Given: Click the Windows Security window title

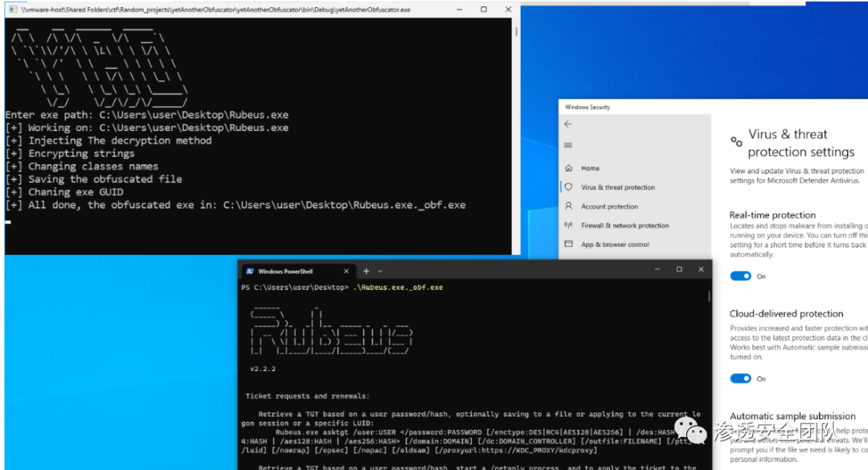Looking at the screenshot, I should coord(588,107).
